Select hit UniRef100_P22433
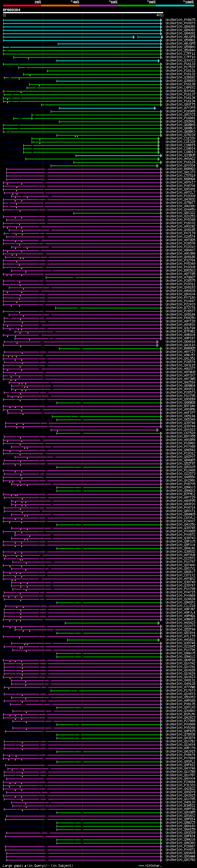The image size is (197, 868). tap(180, 304)
